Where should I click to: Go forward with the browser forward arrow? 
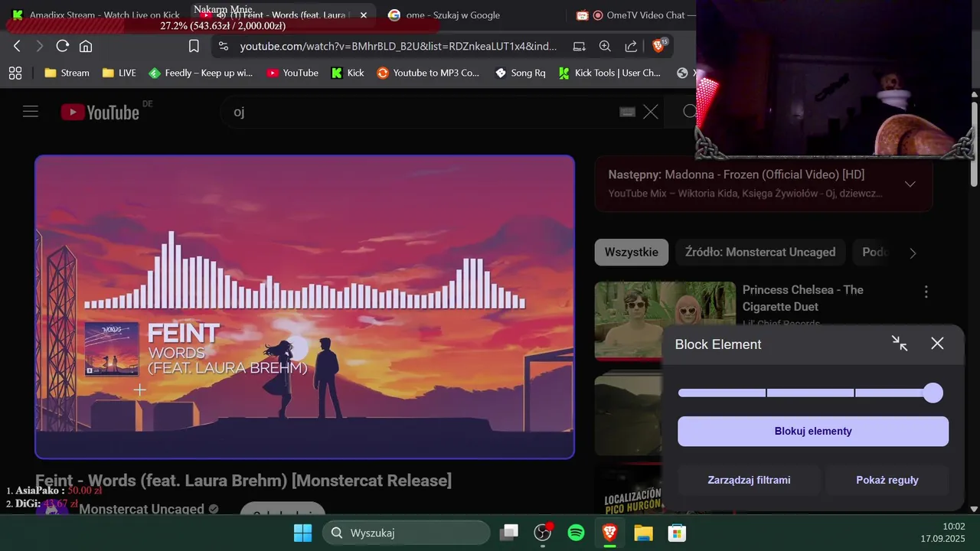click(x=40, y=46)
